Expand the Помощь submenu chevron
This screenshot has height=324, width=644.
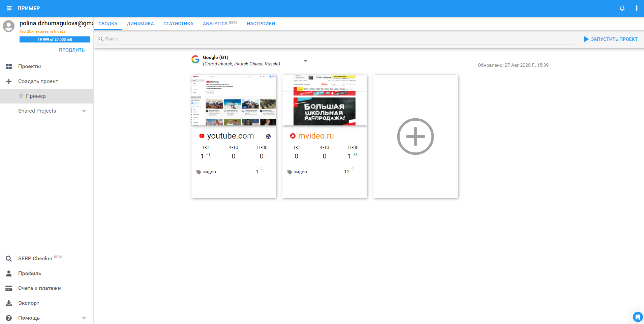click(84, 318)
